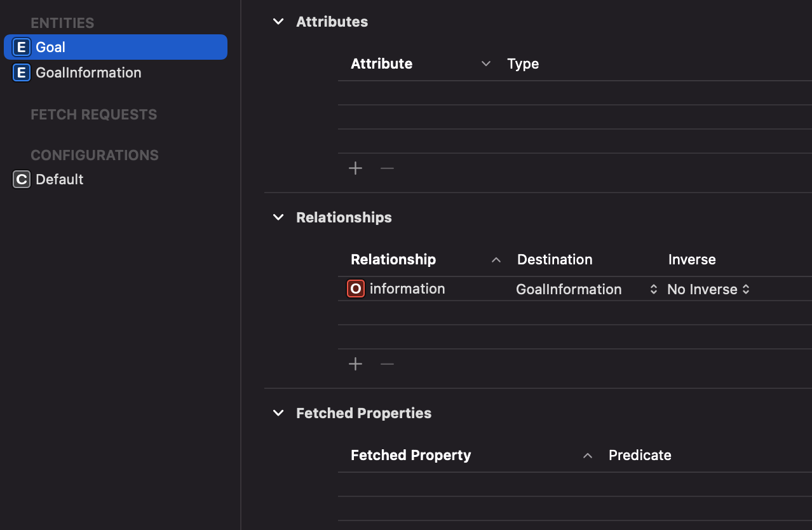Sort by the Relationship column header
This screenshot has width=812, height=530.
393,259
